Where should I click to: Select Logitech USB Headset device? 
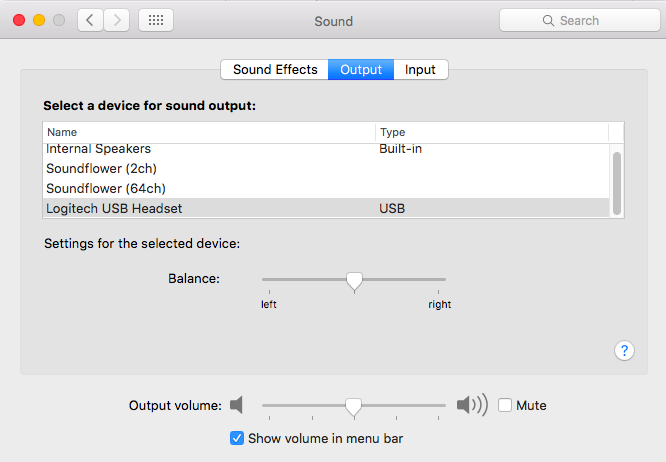326,208
